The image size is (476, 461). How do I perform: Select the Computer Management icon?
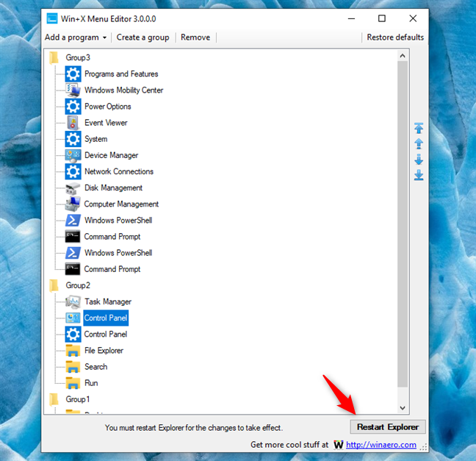coord(73,204)
